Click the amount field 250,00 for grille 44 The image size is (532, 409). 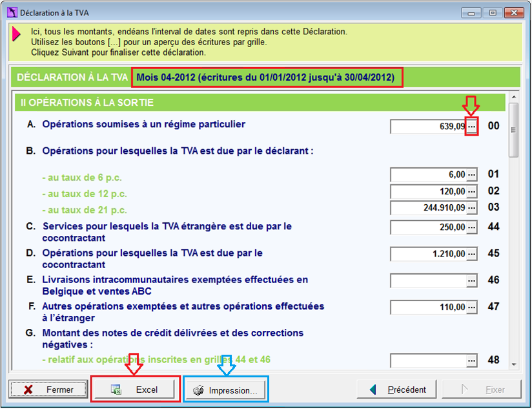pos(428,227)
